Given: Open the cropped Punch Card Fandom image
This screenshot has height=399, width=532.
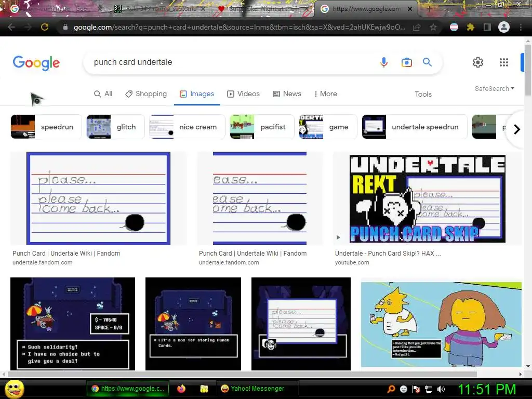Looking at the screenshot, I should (260, 198).
